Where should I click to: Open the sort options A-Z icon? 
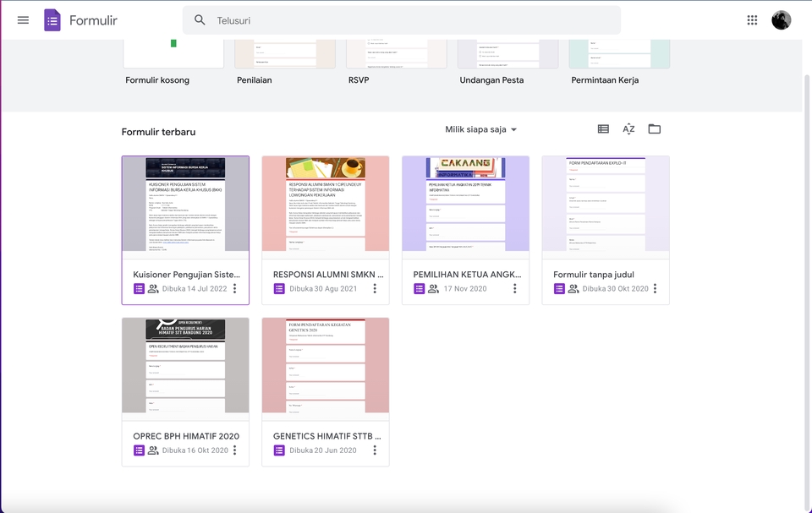pos(628,128)
